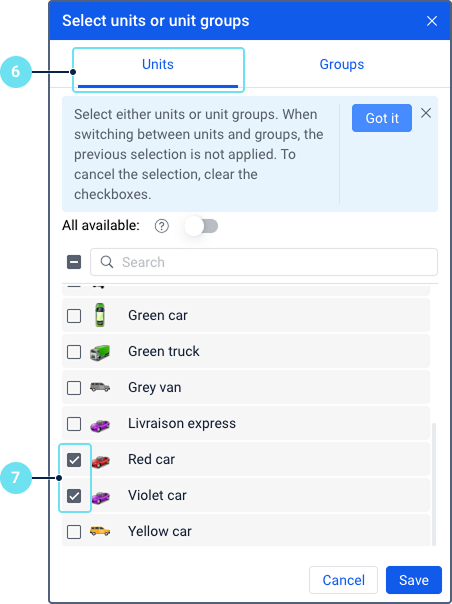
Task: Check the Livraison express checkbox
Action: tap(74, 424)
